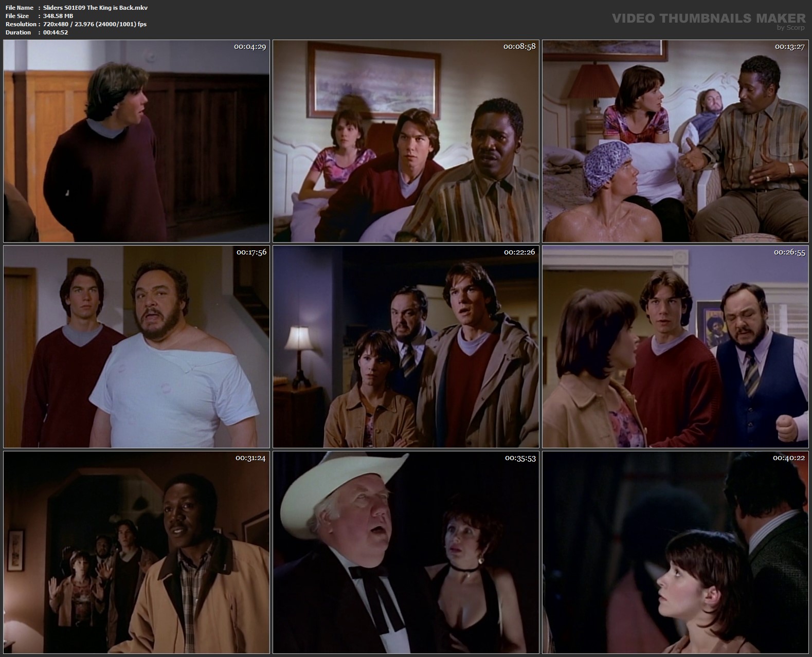This screenshot has height=657, width=812.
Task: Click the 'Resolution' label
Action: 21,24
